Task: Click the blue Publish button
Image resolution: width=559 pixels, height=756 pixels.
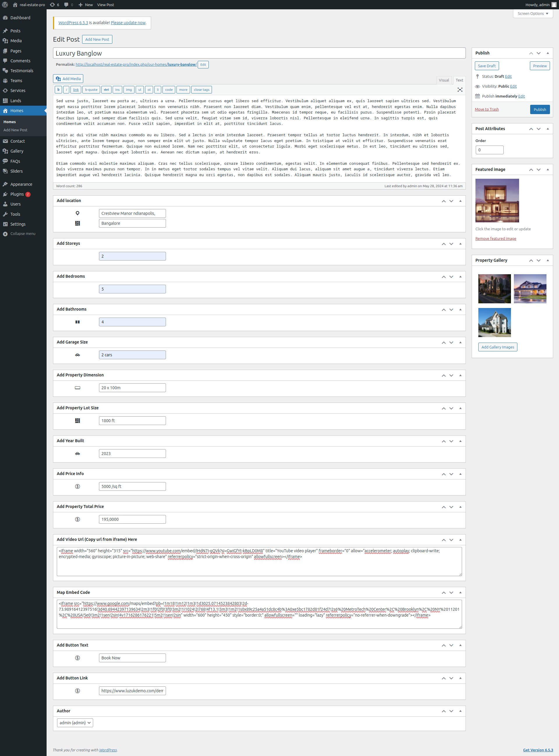Action: tap(540, 109)
